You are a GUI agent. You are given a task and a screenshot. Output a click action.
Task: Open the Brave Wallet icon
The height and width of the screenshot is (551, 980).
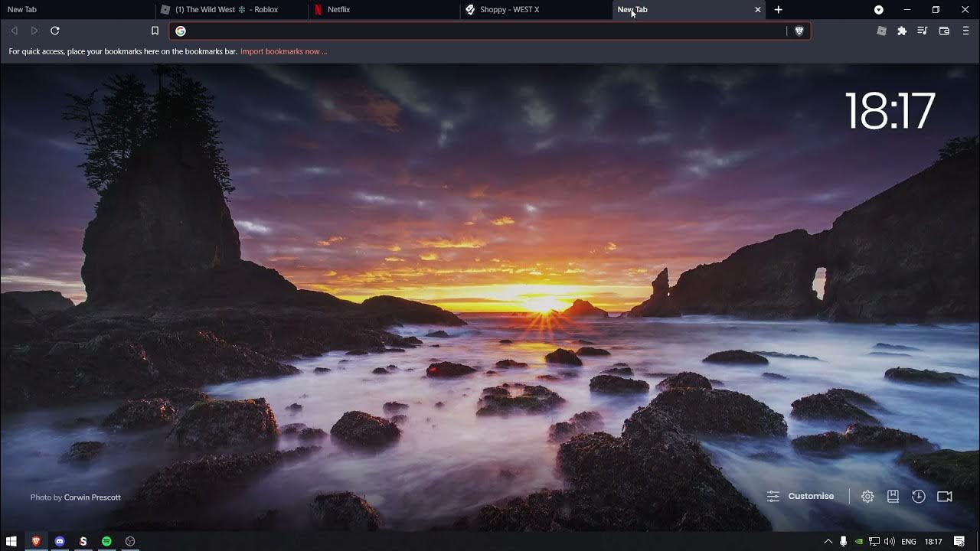(x=944, y=31)
